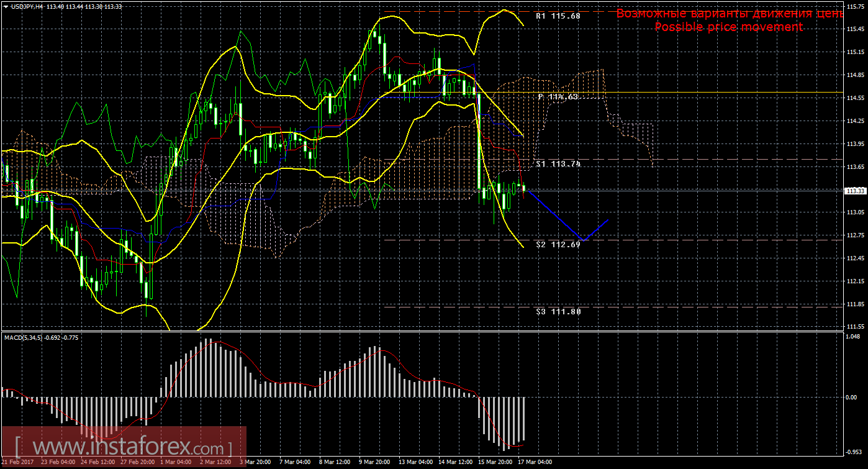
Task: Click the '7 Mar 04:00' time label
Action: (294, 463)
